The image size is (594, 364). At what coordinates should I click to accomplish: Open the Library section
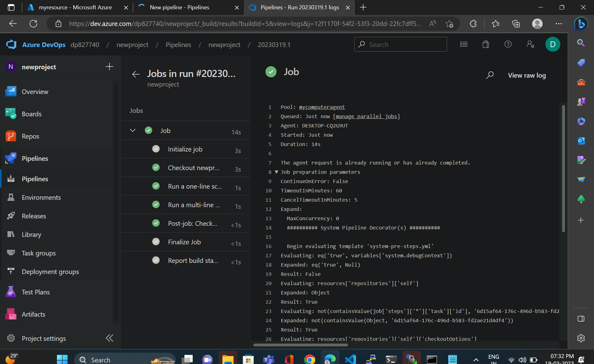tap(31, 234)
